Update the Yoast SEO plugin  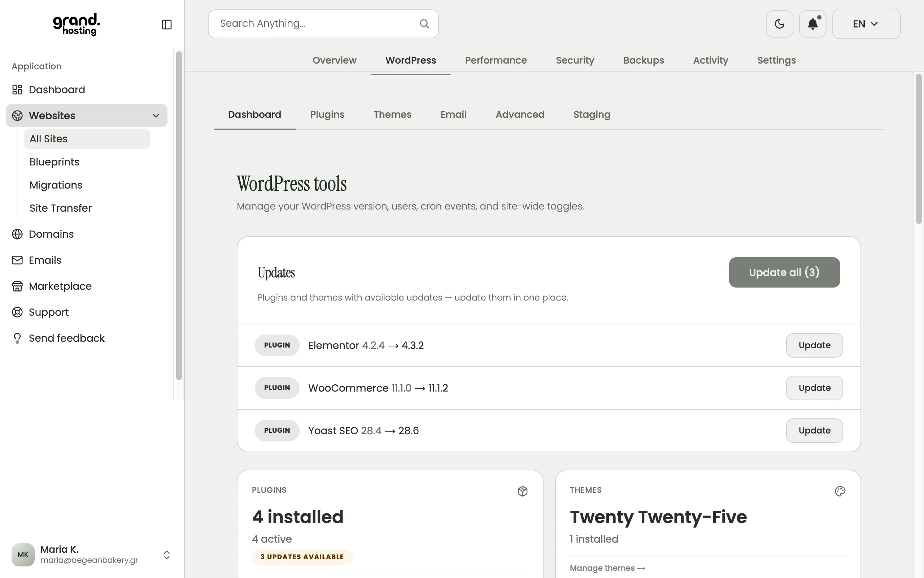click(814, 431)
